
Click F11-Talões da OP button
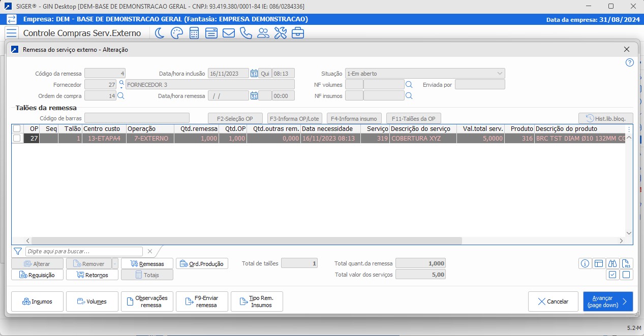pyautogui.click(x=414, y=118)
